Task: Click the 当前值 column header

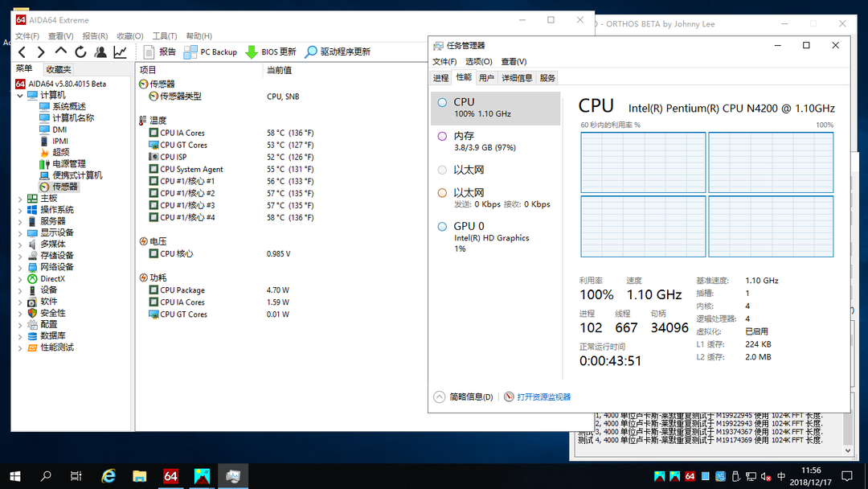Action: pyautogui.click(x=279, y=70)
